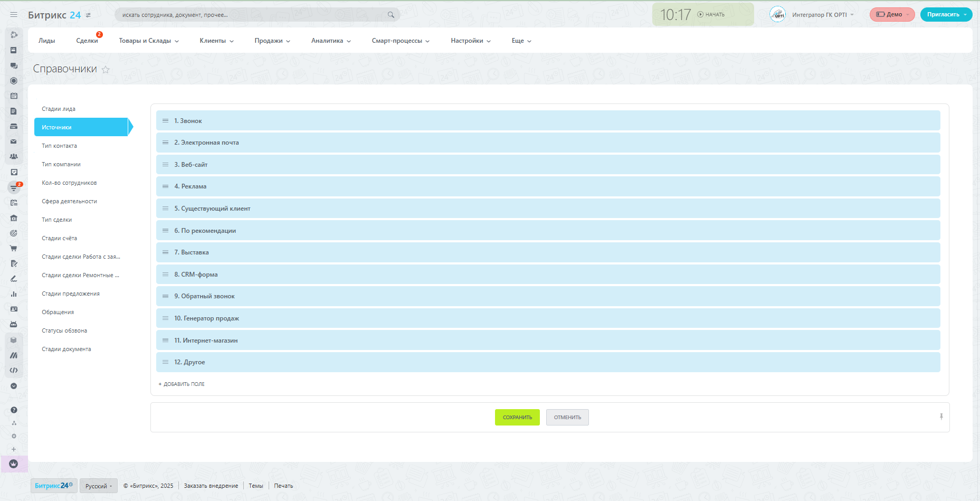980x501 pixels.
Task: Open the Темы footer link
Action: pos(256,486)
